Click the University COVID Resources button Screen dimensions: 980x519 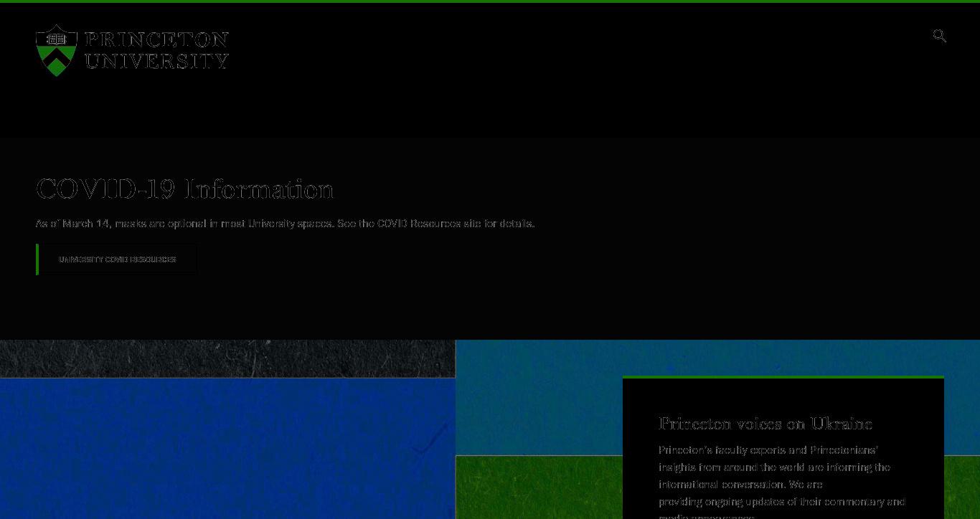(x=116, y=259)
